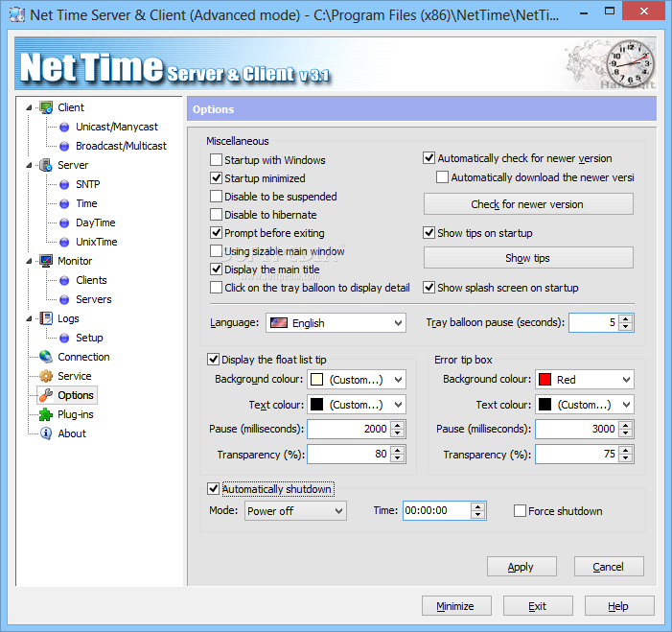The height and width of the screenshot is (632, 672).
Task: Cancel the options changes
Action: 609,567
